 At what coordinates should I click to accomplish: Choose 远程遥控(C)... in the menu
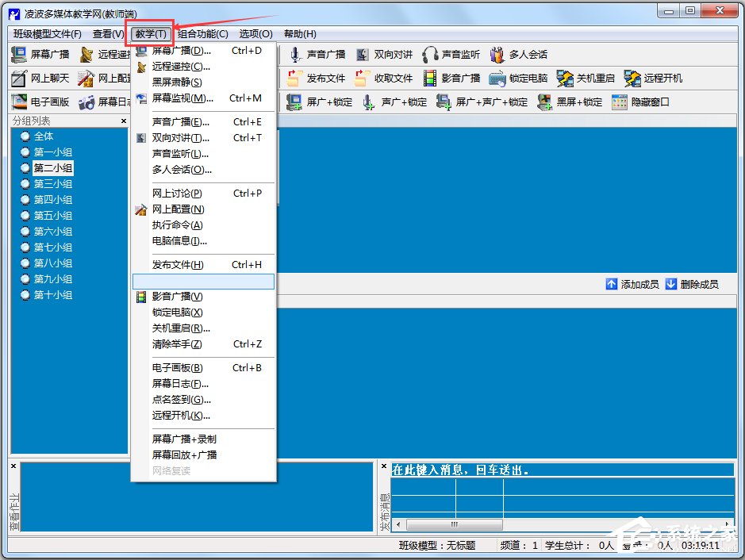tap(203, 67)
